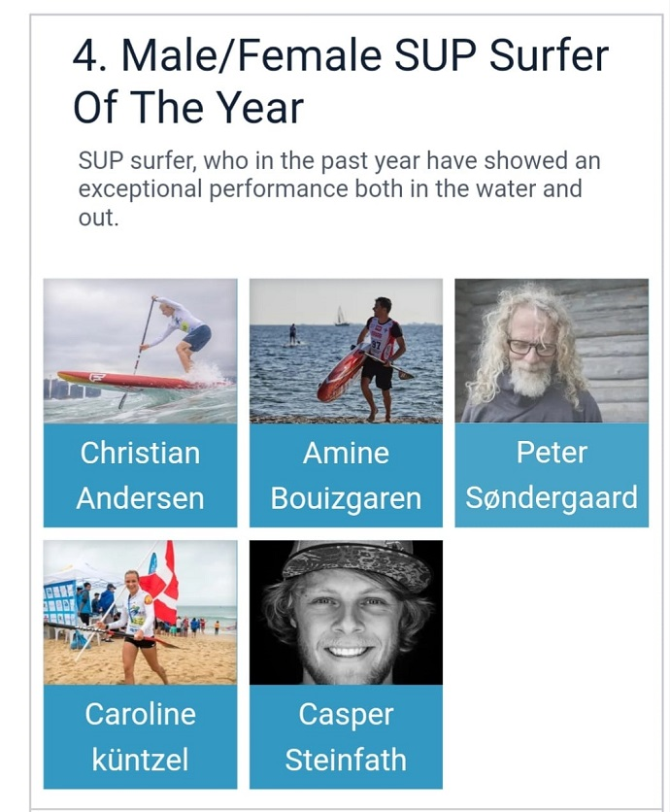Click the category description paragraph text
This screenshot has height=812, width=670.
pos(340,188)
